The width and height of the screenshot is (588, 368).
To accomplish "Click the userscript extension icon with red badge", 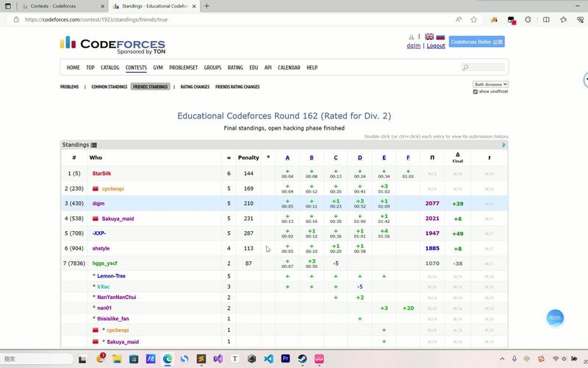I will 512,20.
